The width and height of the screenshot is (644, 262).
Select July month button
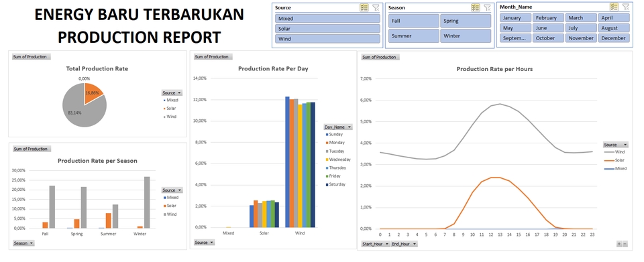pos(581,28)
